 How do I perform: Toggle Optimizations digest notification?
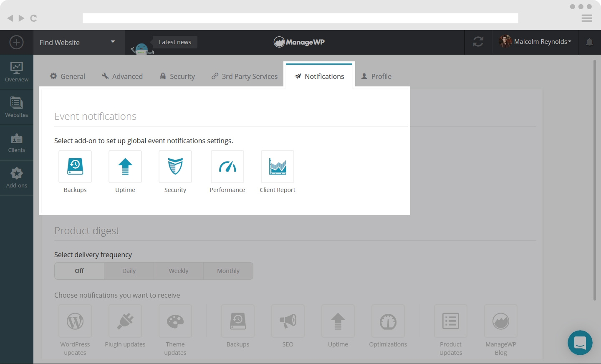(x=388, y=321)
